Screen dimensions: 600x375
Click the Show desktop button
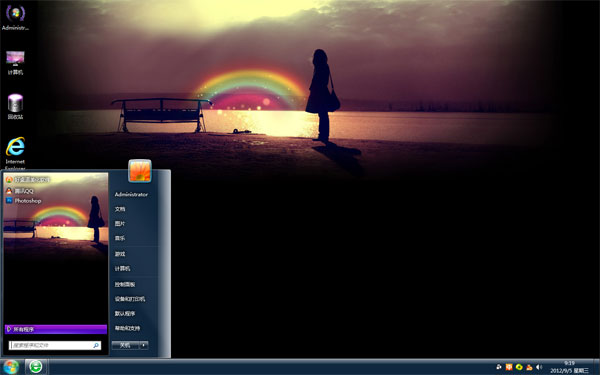coord(597,367)
